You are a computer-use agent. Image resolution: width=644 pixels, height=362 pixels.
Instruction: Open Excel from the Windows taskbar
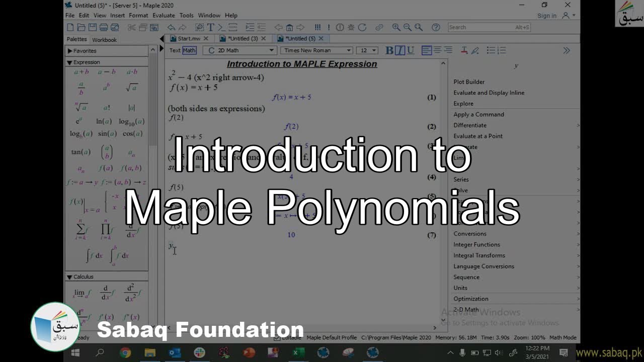tap(298, 353)
